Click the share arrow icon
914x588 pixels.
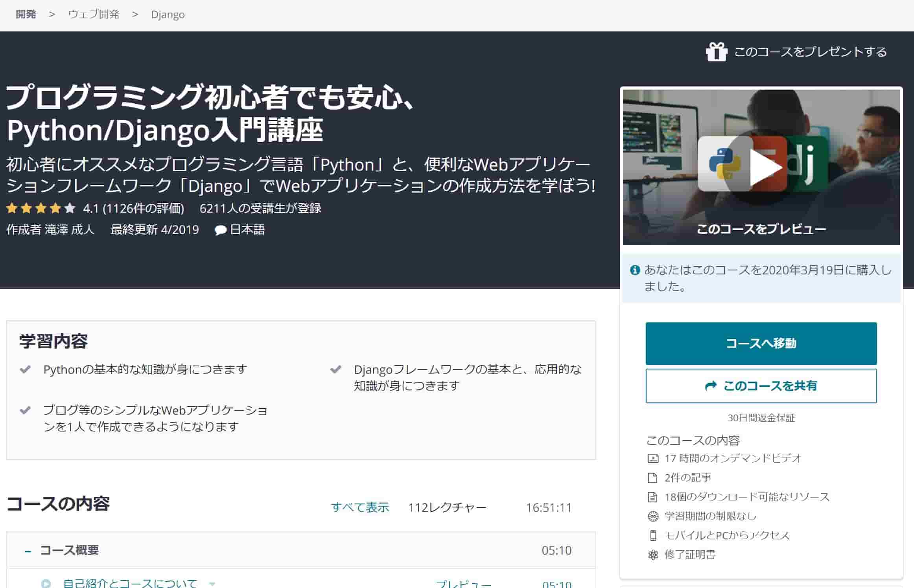coord(711,386)
